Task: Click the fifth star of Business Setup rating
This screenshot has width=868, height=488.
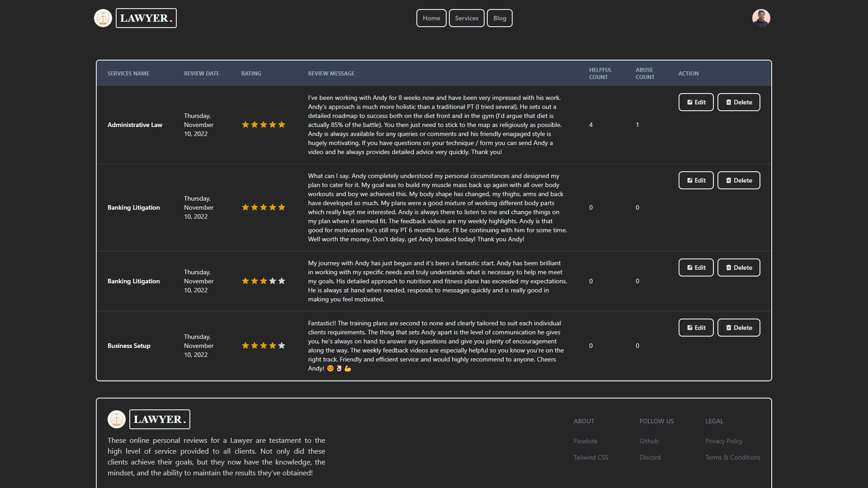Action: pyautogui.click(x=282, y=346)
